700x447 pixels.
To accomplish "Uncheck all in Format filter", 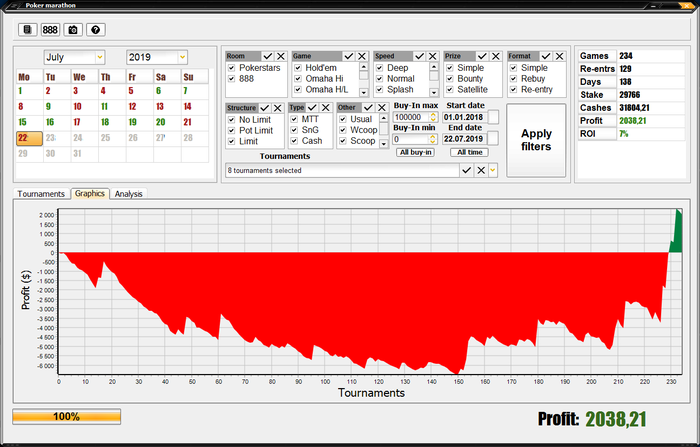I will [559, 56].
